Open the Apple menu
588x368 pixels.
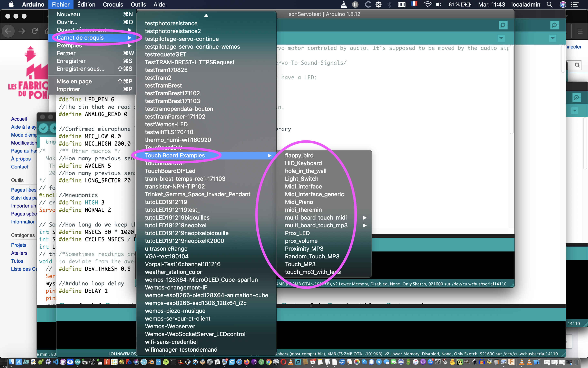[x=11, y=4]
